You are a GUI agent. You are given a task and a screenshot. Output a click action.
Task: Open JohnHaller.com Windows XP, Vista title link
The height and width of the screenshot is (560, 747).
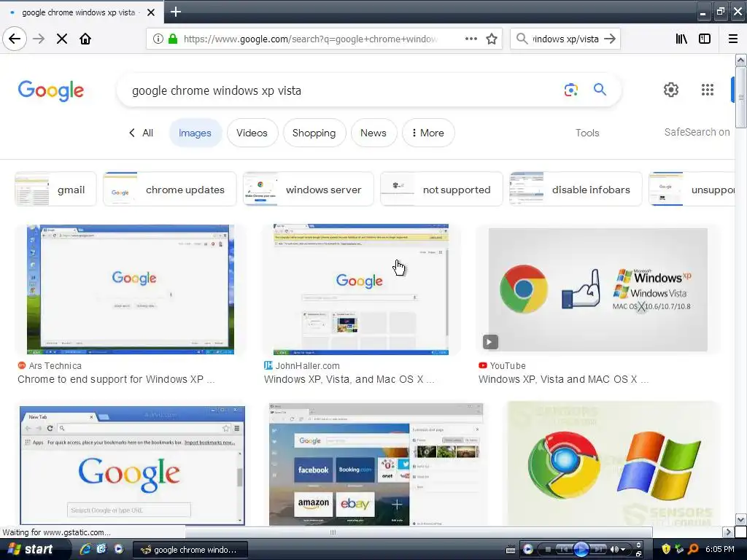coord(349,379)
